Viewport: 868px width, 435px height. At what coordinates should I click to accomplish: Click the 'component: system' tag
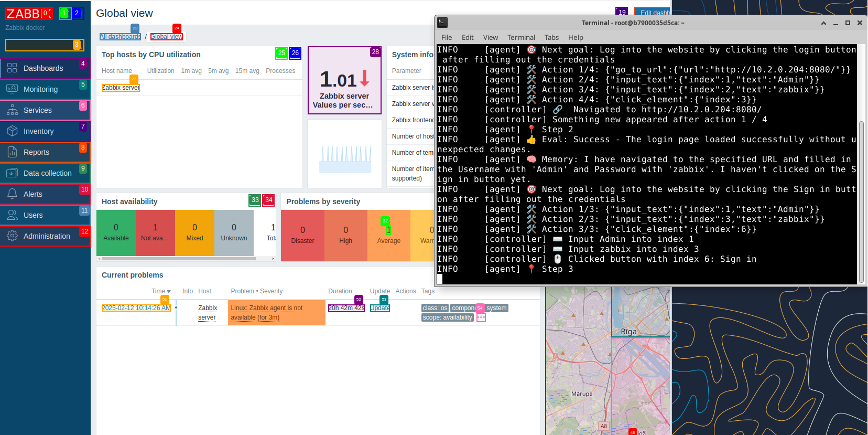[479, 308]
